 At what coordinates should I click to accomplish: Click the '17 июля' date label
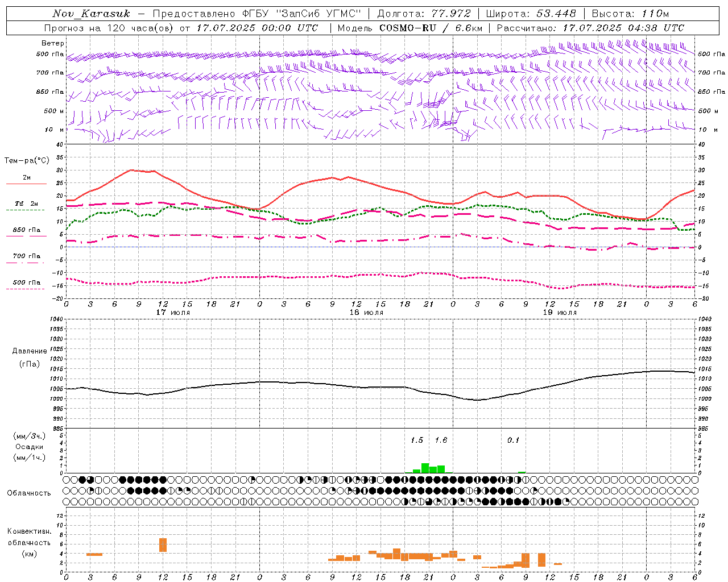(173, 313)
